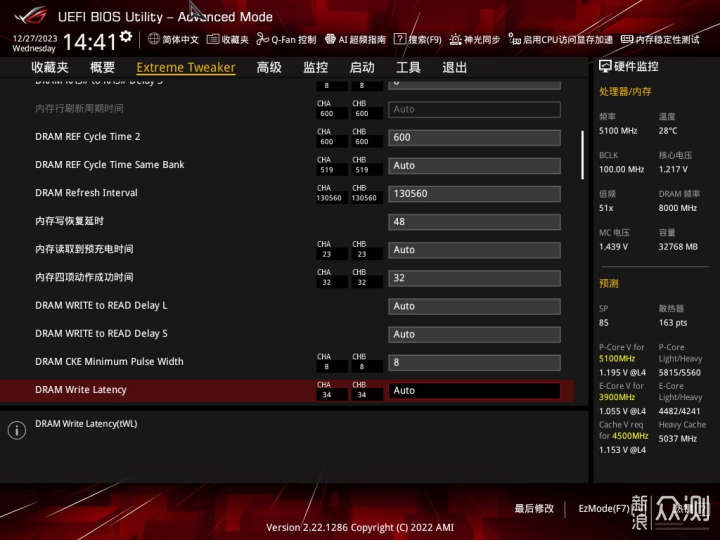Image resolution: width=720 pixels, height=540 pixels.
Task: Click 内存读取到预充电时间 Auto field
Action: coord(474,250)
